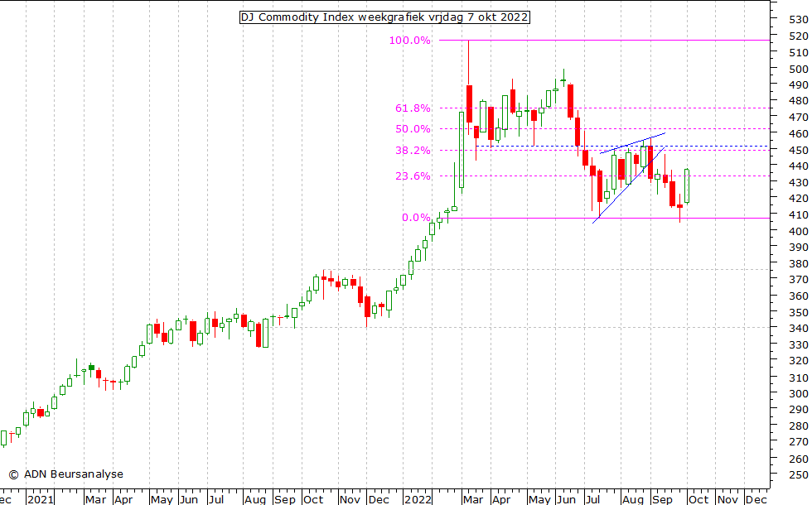Click the 340 price axis value
812x505 pixels.
click(x=799, y=328)
